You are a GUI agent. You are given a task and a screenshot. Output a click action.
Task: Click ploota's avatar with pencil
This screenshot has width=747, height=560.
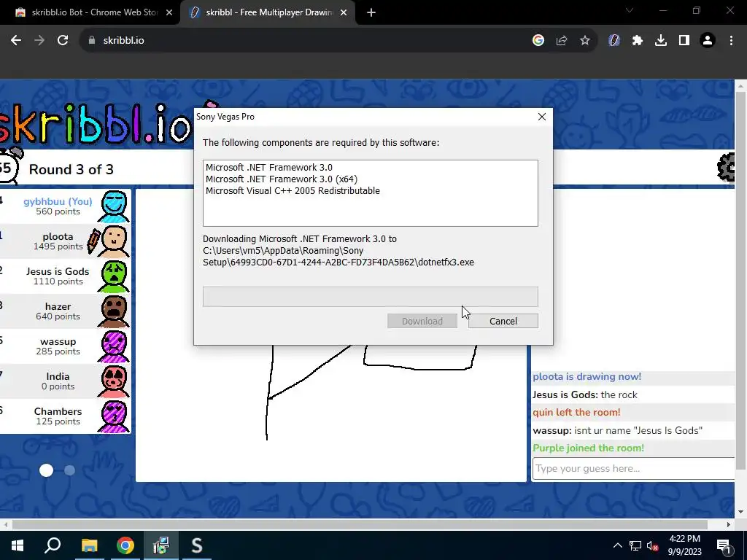114,241
